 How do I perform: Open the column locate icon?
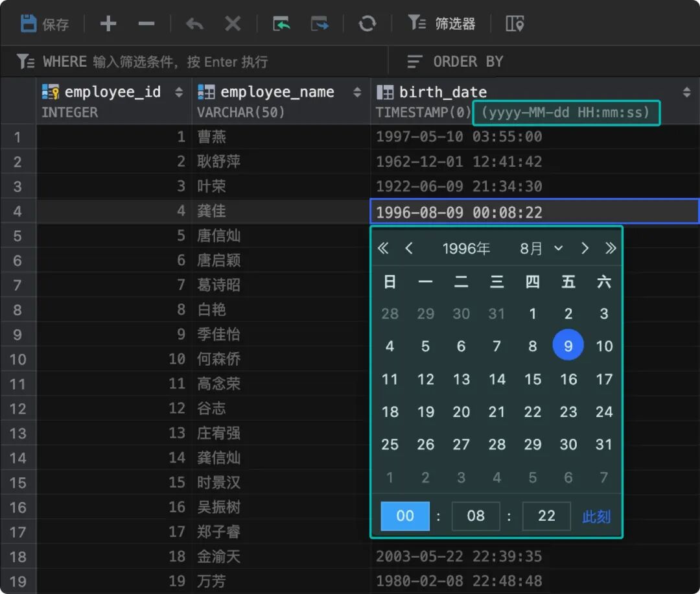coord(515,24)
